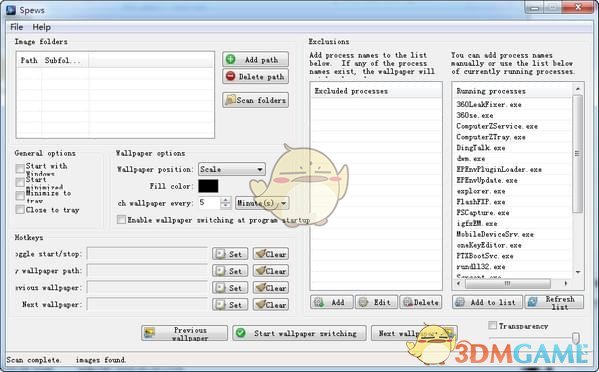The height and width of the screenshot is (372, 599).
Task: Enable Start with Windows
Action: point(20,168)
